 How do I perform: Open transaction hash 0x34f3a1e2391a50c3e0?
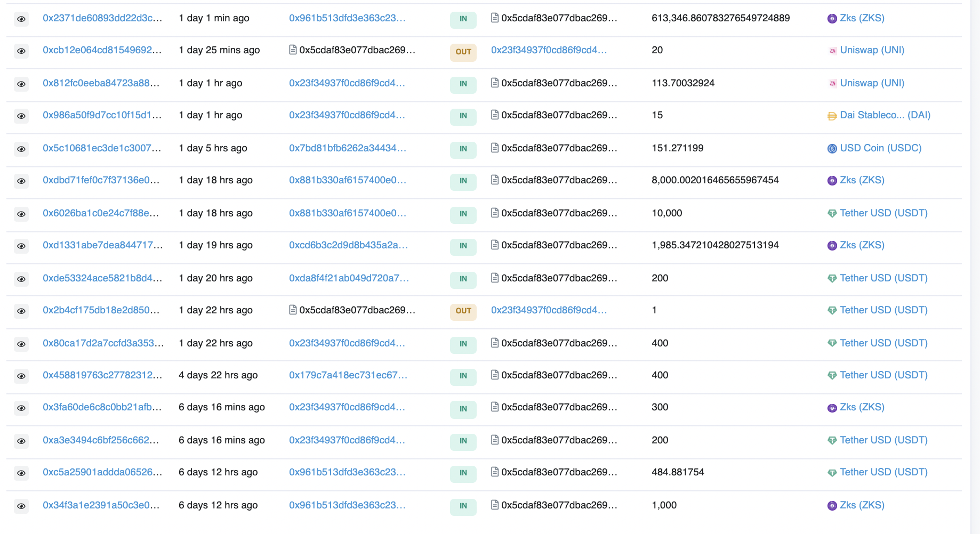pyautogui.click(x=101, y=505)
